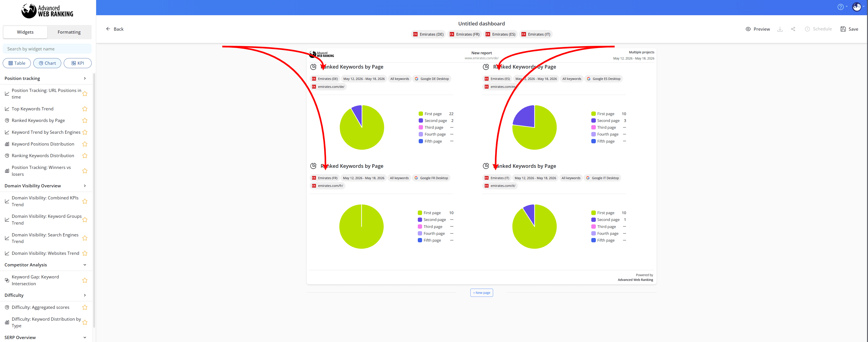Viewport: 868px width, 342px height.
Task: Save the dashboard
Action: [849, 29]
